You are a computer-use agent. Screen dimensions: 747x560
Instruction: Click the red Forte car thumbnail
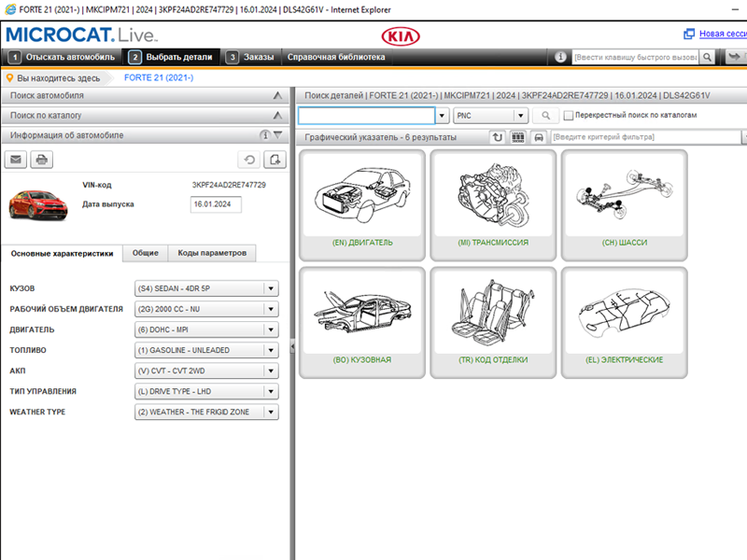38,204
